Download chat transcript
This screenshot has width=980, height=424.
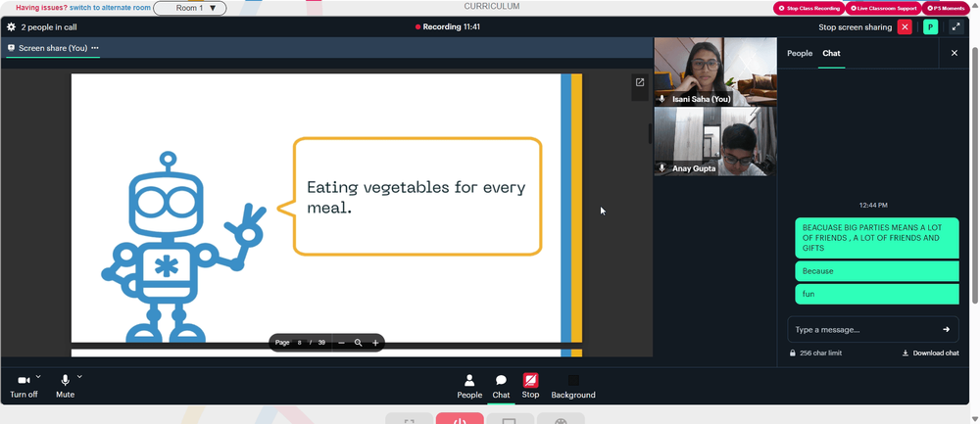(931, 353)
